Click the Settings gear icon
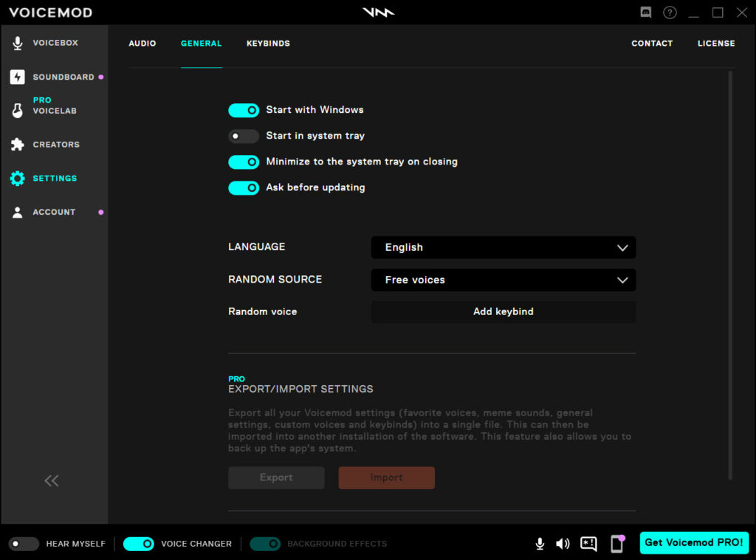The width and height of the screenshot is (756, 560). tap(18, 179)
